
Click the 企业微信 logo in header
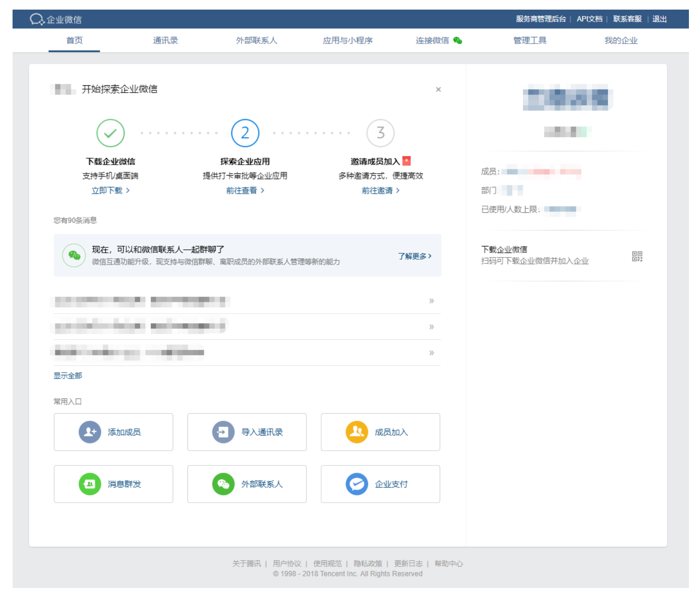[56, 19]
